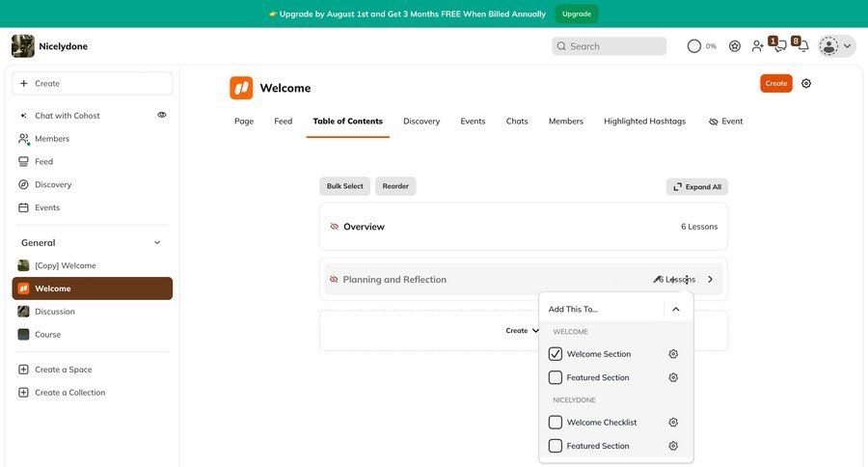Switch to the Chats tab
This screenshot has height=467, width=868.
coord(517,121)
